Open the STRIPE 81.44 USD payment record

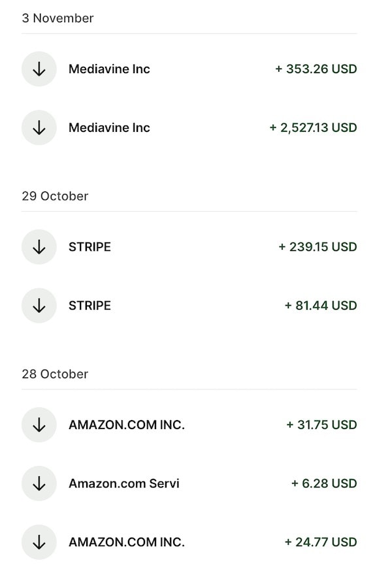(x=90, y=305)
